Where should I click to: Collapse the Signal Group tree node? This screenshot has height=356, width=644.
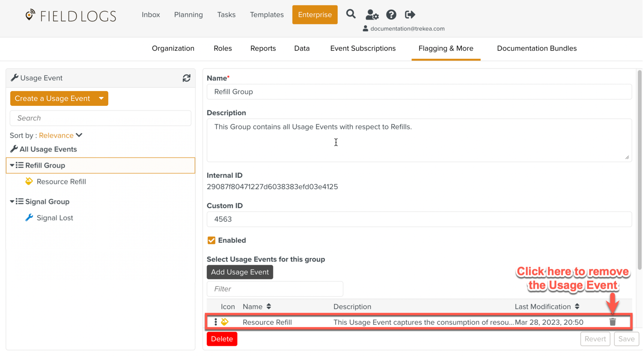coord(12,202)
